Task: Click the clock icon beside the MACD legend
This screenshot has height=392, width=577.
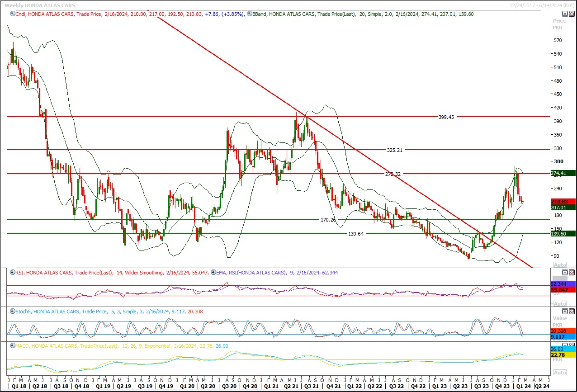Action: tap(12, 346)
